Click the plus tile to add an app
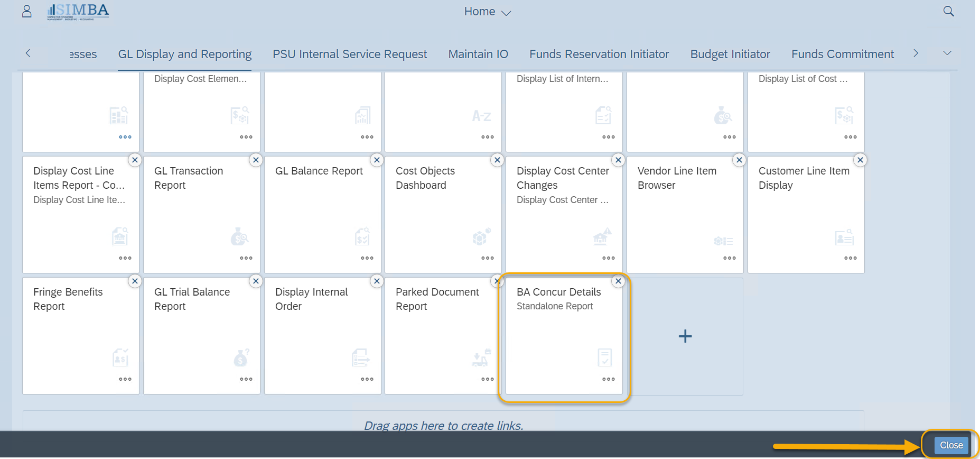 (x=685, y=336)
